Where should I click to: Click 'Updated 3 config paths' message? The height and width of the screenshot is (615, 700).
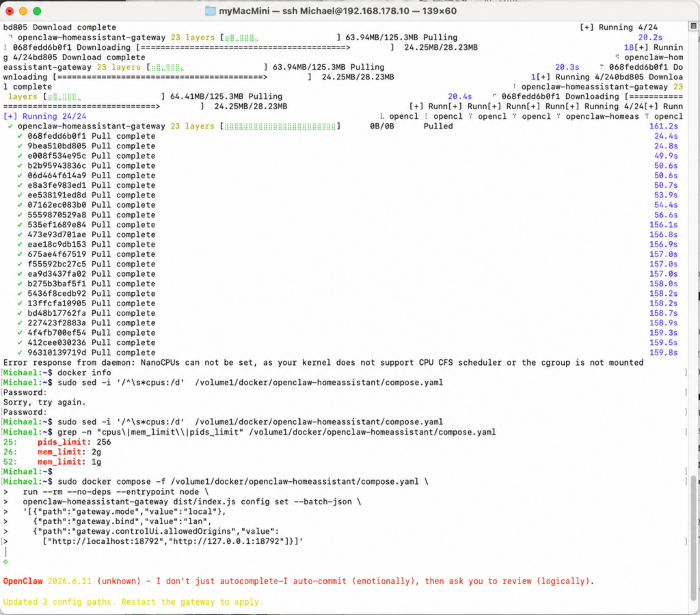point(133,601)
